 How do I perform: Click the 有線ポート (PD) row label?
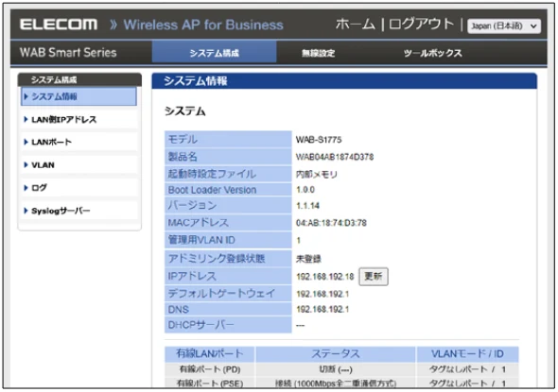click(x=210, y=369)
